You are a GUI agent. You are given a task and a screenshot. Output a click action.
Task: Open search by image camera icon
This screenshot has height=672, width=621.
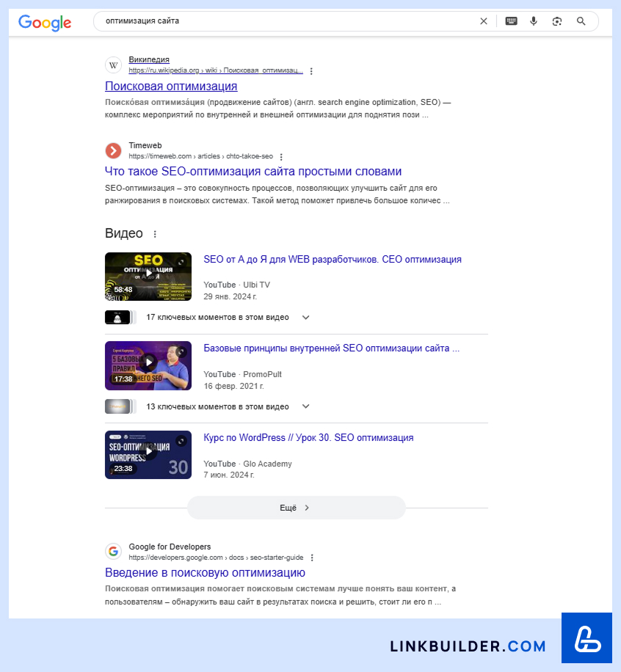(557, 21)
